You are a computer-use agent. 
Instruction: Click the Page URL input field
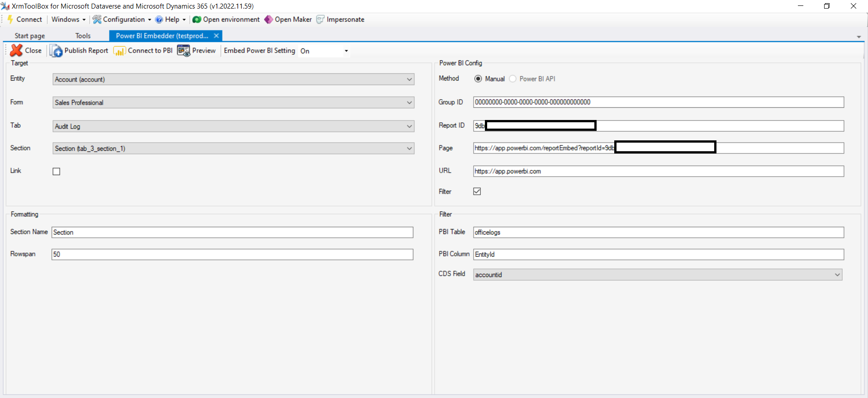click(659, 148)
